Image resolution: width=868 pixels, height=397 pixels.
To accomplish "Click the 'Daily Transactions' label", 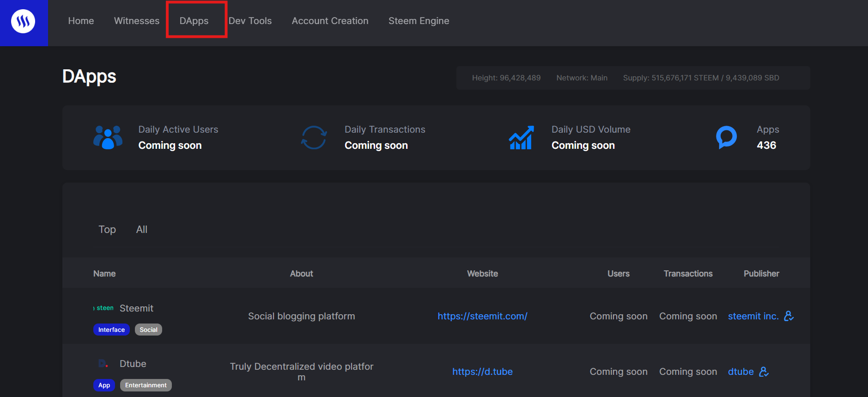I will [x=385, y=129].
